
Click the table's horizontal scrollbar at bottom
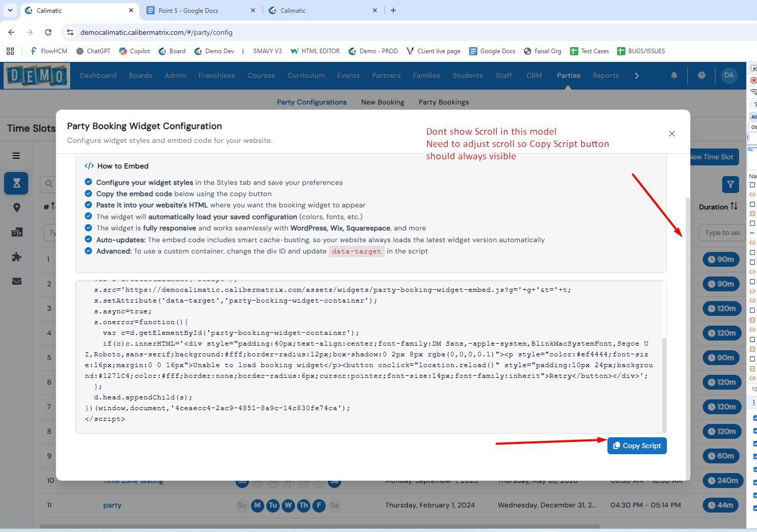tap(320, 526)
